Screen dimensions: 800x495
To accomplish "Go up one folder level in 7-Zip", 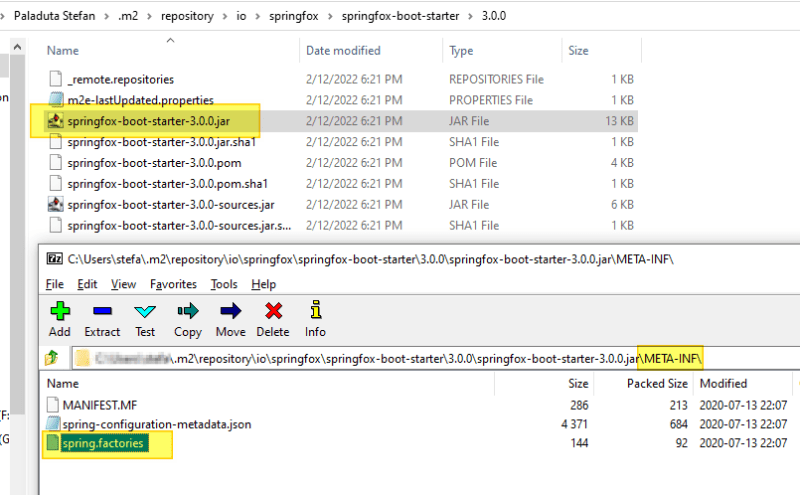I will point(52,358).
